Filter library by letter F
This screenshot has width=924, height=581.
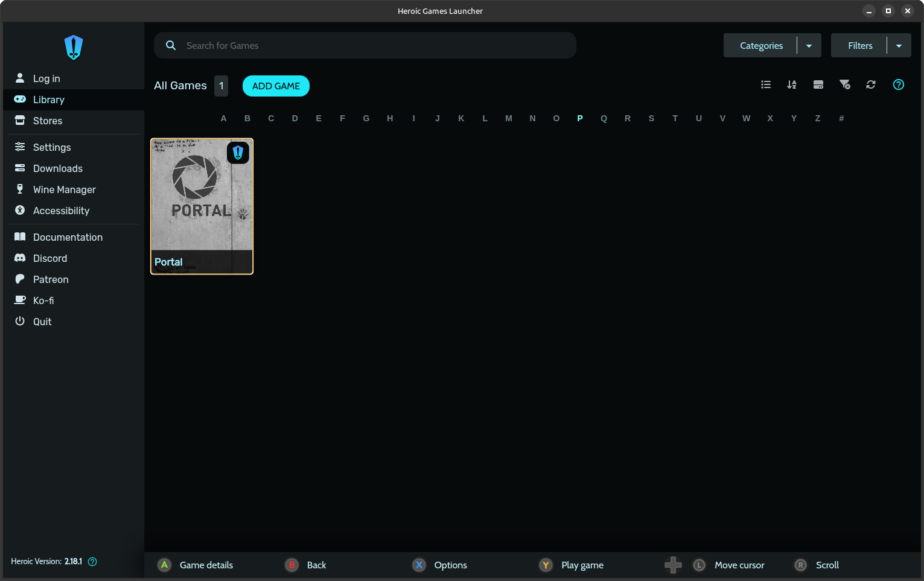click(x=343, y=118)
